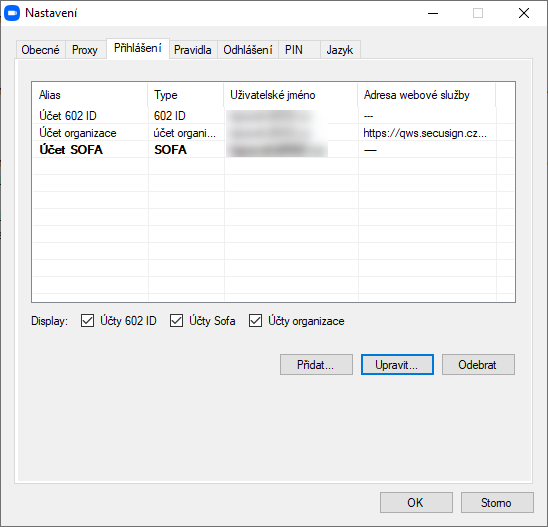Click the blue app icon in title bar

(12, 13)
